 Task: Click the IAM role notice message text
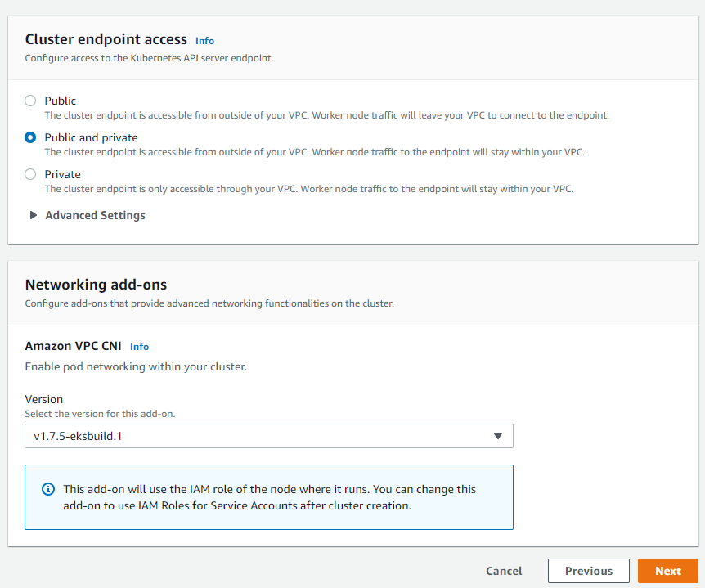[x=269, y=497]
